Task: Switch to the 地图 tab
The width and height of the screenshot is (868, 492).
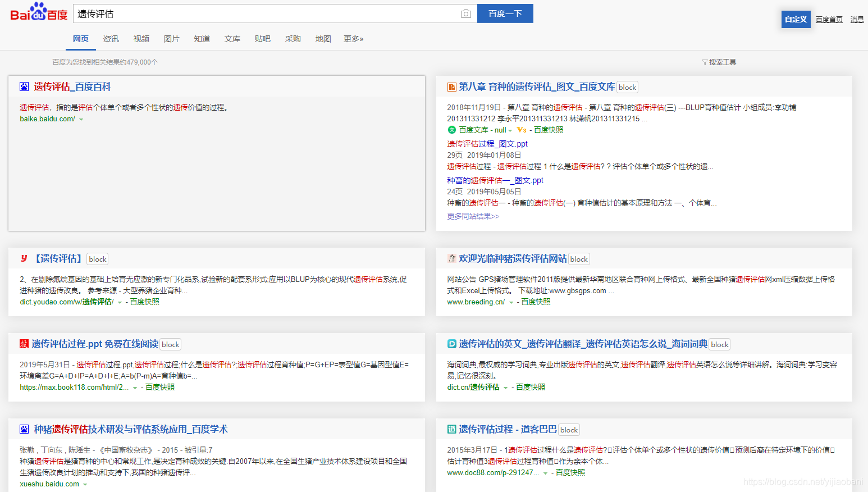Action: 323,39
